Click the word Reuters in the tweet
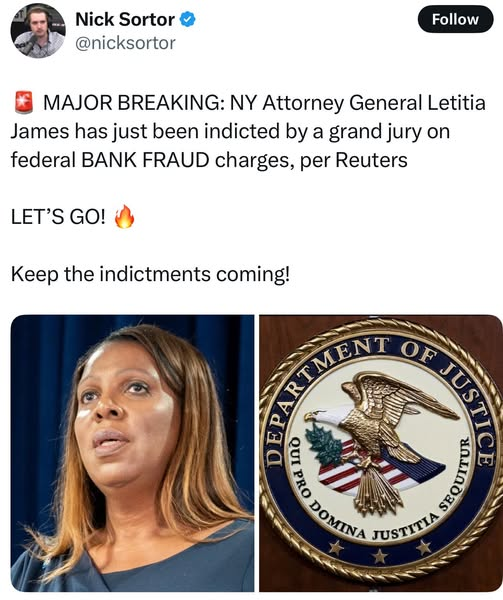 (x=371, y=160)
